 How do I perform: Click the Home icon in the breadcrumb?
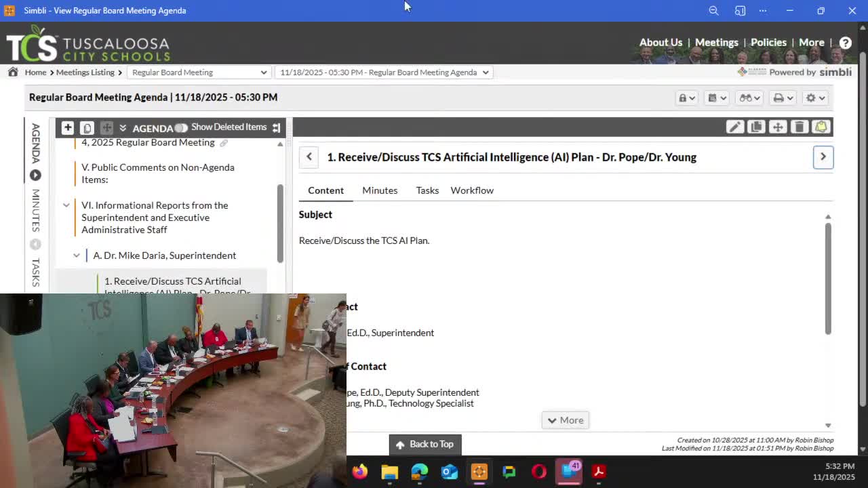pos(13,72)
